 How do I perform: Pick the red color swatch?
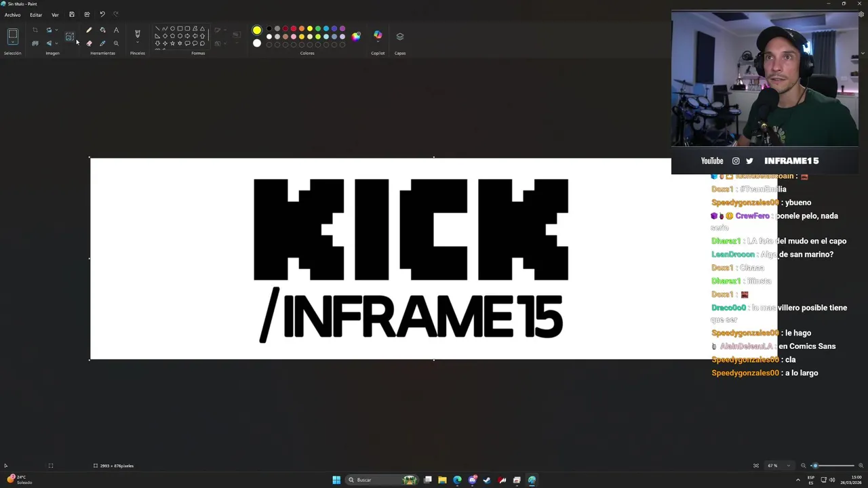(x=294, y=28)
